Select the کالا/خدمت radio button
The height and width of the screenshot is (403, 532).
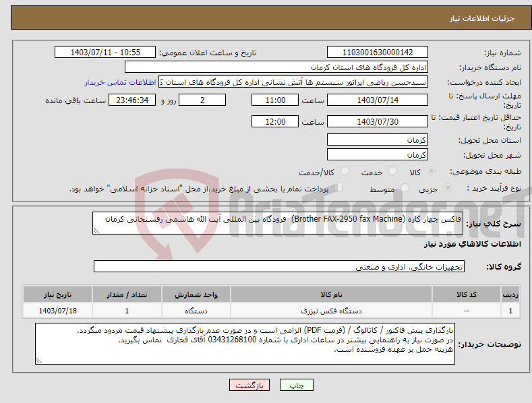pos(345,171)
